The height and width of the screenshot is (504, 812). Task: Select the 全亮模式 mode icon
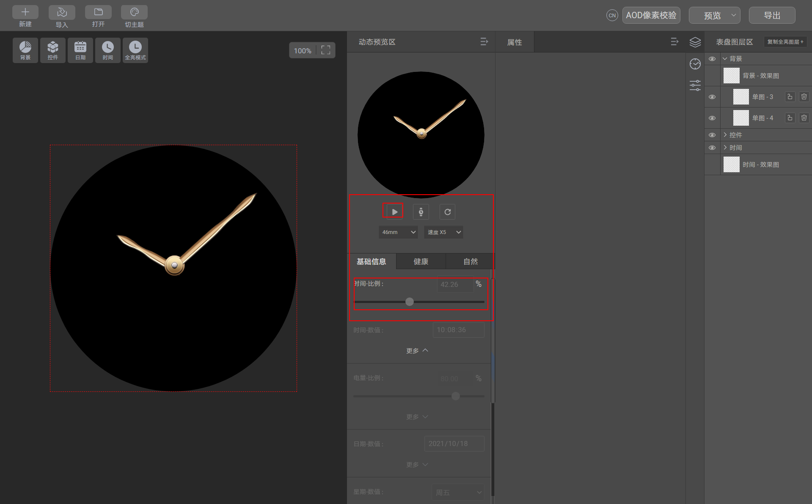tap(135, 50)
